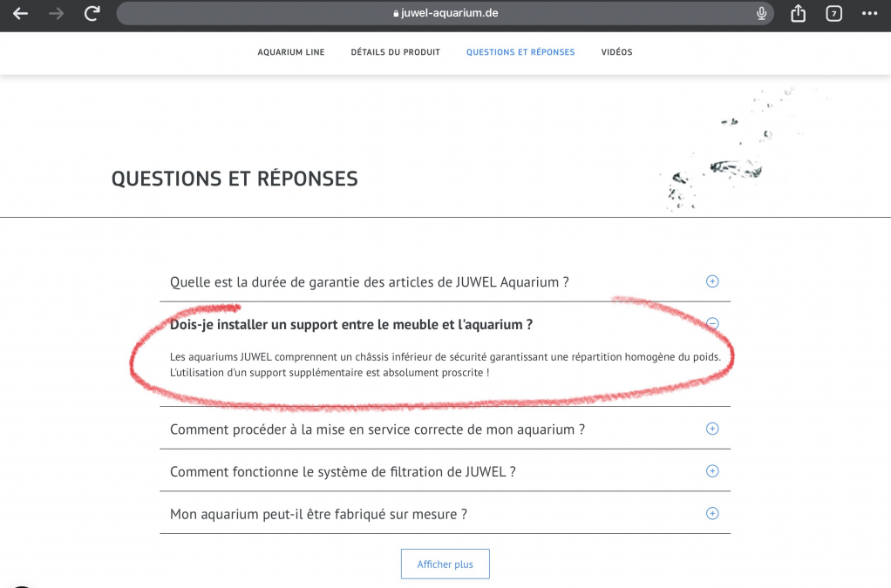Expand the mise en service question plus icon
Image resolution: width=891 pixels, height=588 pixels.
click(x=712, y=429)
